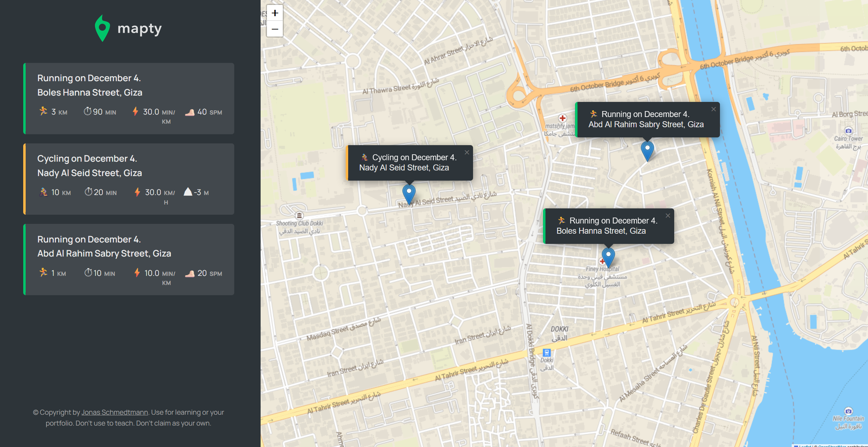Click the map zoom out button

[x=275, y=29]
